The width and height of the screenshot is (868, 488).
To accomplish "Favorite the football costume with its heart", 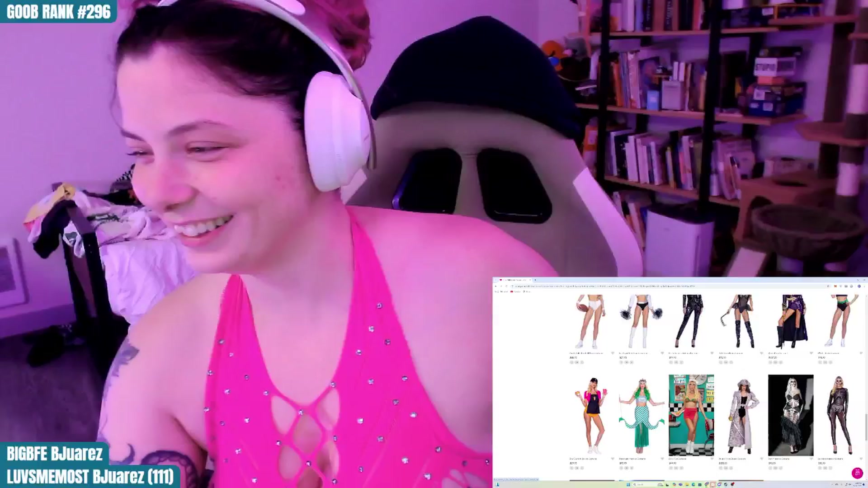I will [613, 353].
